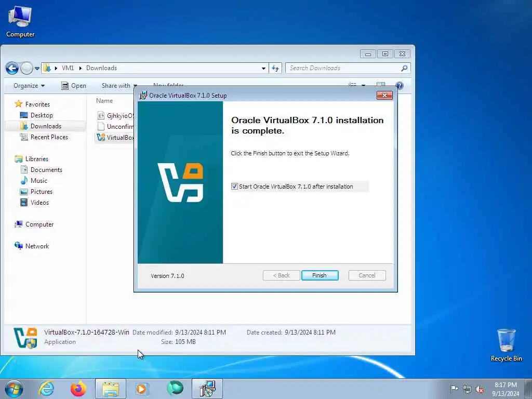This screenshot has height=399, width=532.
Task: Uncheck Start Oracle VirtualBox 7.1.0 after installation
Action: tap(234, 187)
